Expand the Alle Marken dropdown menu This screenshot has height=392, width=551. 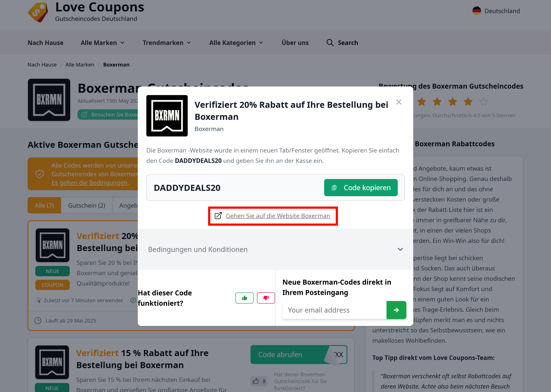(x=103, y=43)
